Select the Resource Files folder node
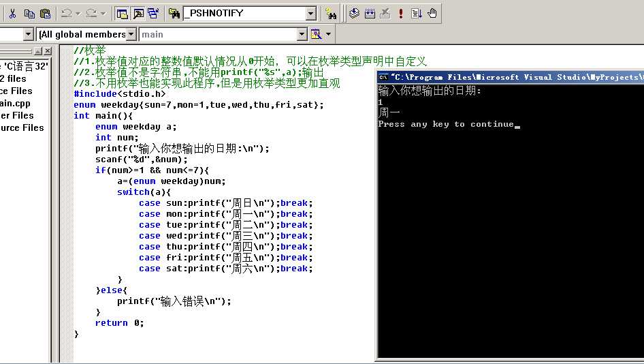This screenshot has width=644, height=364. click(x=22, y=127)
